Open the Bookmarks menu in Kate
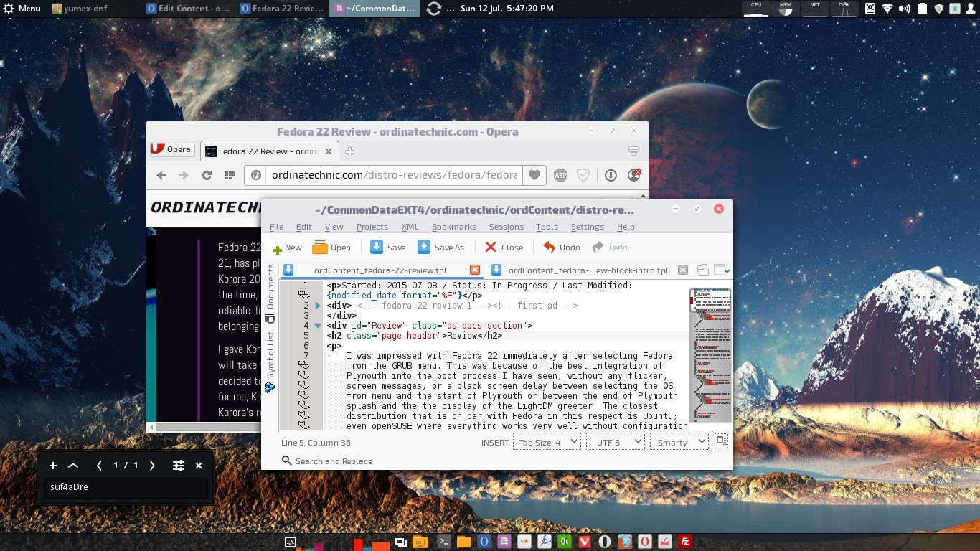The height and width of the screenshot is (551, 980). pos(453,227)
